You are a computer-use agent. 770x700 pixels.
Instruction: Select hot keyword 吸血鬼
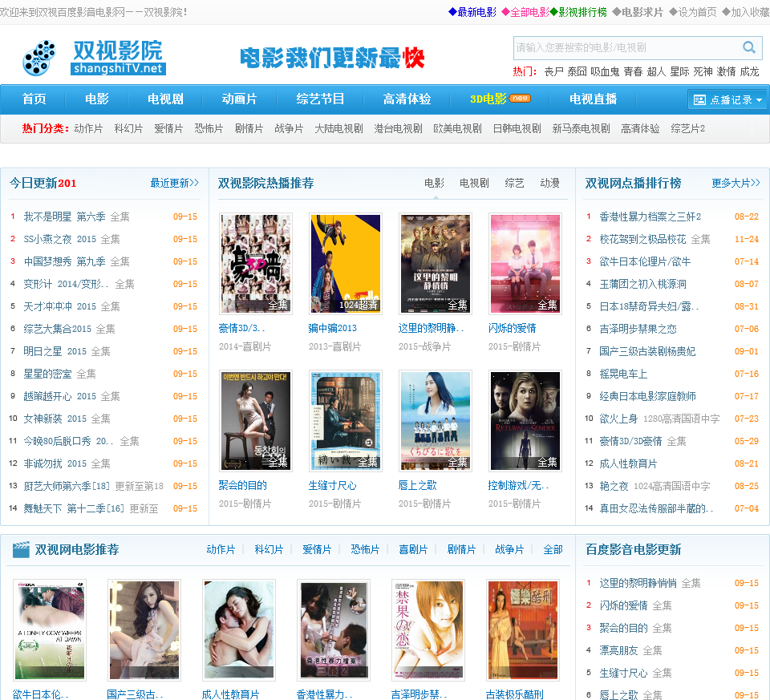point(605,71)
